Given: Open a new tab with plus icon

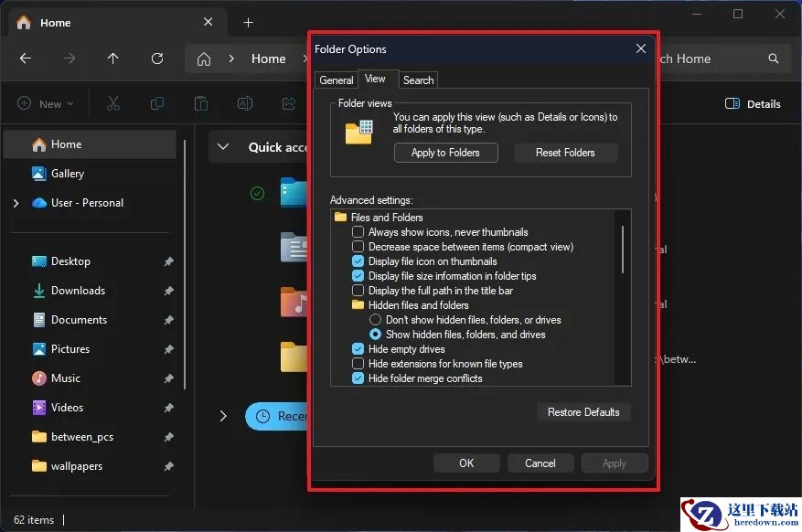Looking at the screenshot, I should tap(248, 23).
